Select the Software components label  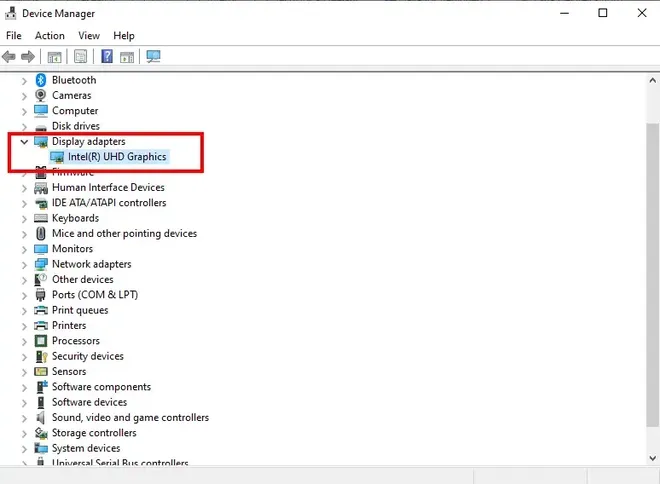coord(101,387)
